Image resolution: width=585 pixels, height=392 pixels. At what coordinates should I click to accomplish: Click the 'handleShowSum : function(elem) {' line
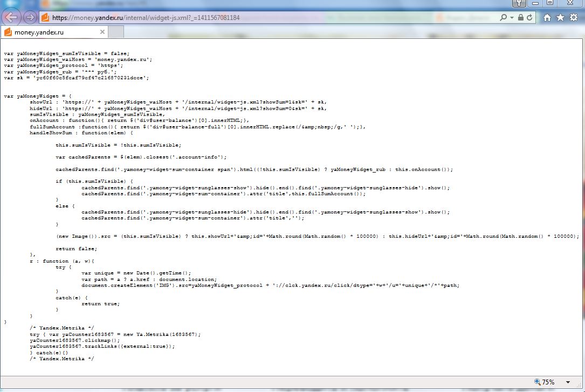81,133
